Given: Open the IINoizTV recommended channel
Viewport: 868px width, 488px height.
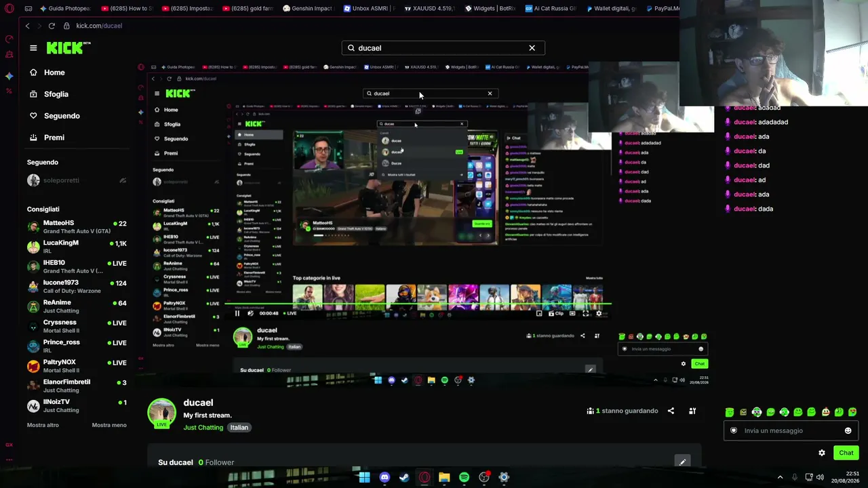Looking at the screenshot, I should [x=77, y=405].
